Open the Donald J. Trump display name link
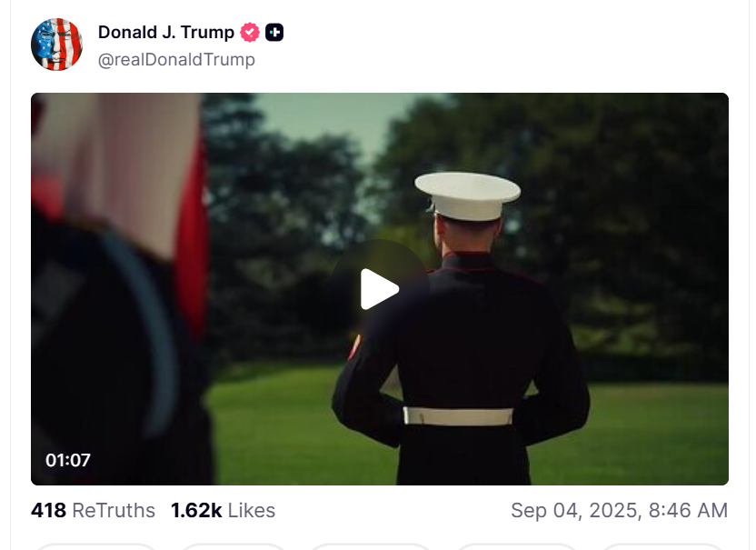756x550 pixels. point(166,33)
